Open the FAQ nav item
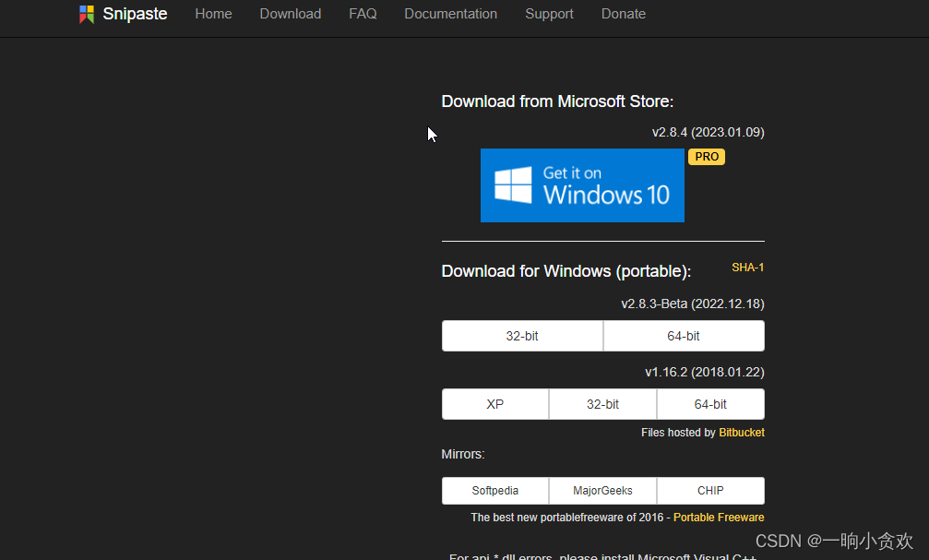Screen dimensions: 929x560 coord(363,14)
